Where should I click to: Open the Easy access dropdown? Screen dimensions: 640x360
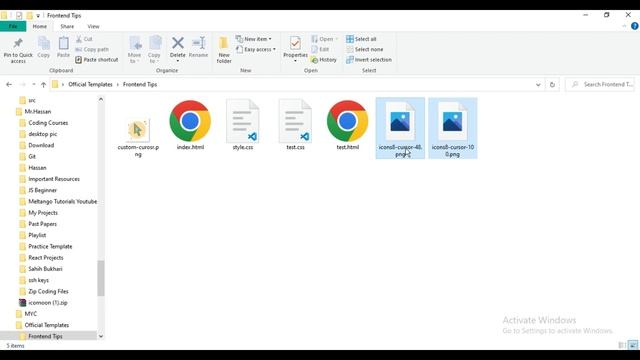[x=256, y=49]
